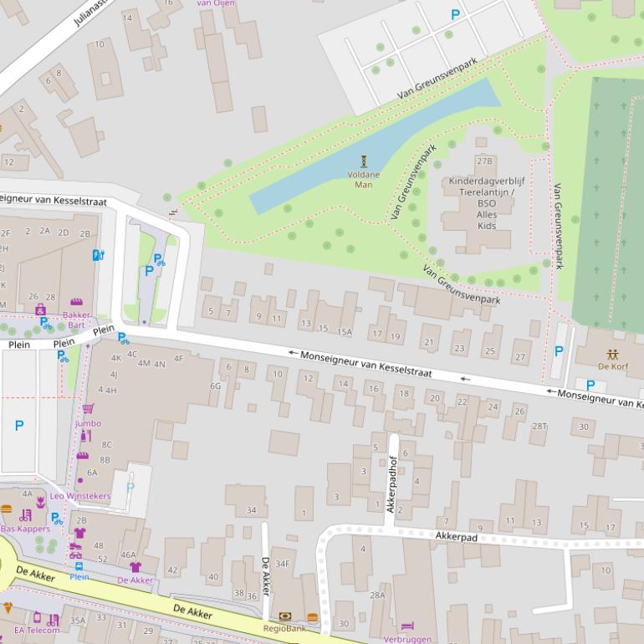Click the parking symbol left of Jumbo
The height and width of the screenshot is (644, 644).
coord(18,425)
